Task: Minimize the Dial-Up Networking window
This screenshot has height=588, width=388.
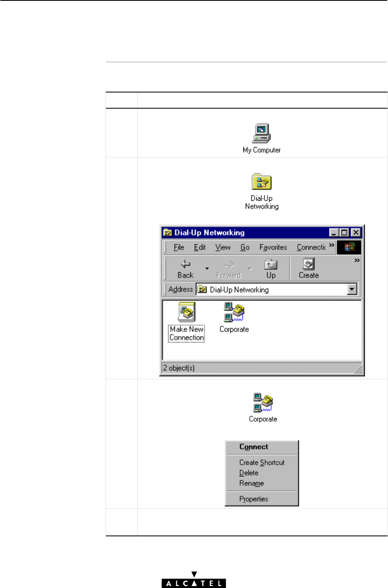Action: click(334, 233)
